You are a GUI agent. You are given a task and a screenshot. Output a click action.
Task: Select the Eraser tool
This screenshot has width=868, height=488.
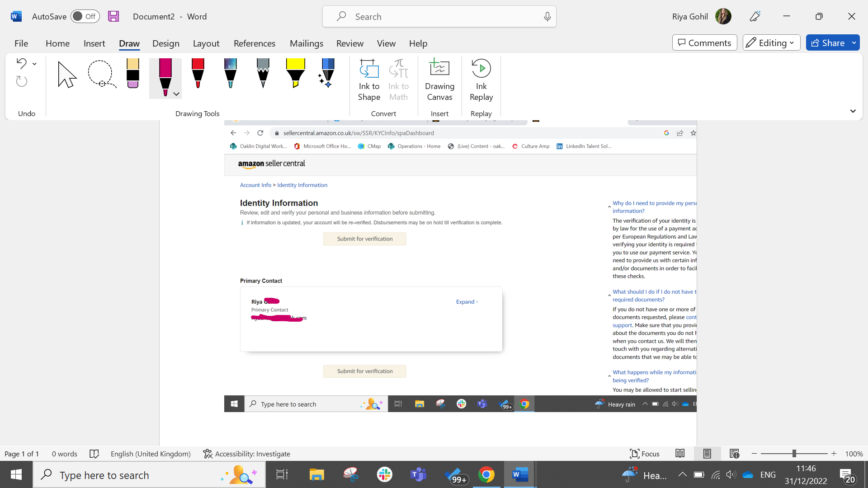(133, 73)
